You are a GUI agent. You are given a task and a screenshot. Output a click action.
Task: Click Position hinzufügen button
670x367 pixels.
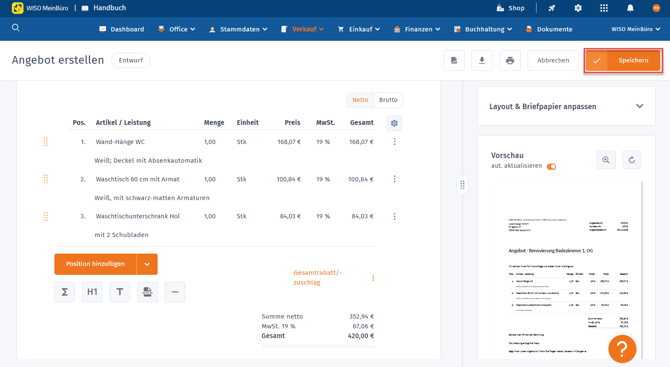pos(95,264)
